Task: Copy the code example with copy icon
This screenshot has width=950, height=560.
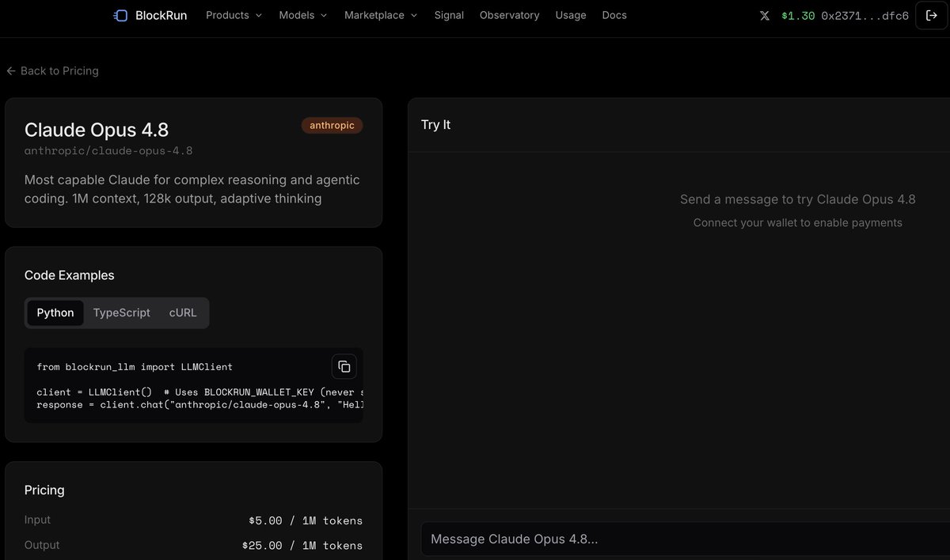Action: (344, 366)
